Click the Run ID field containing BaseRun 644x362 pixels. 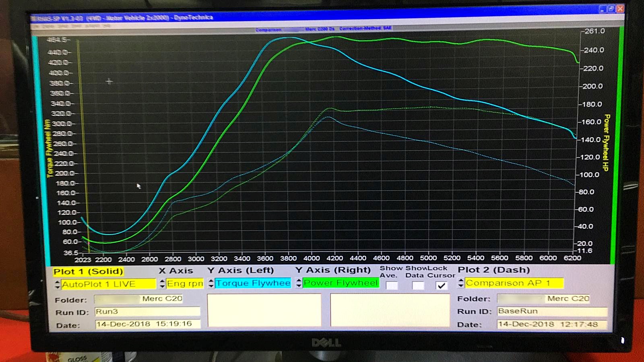(x=552, y=311)
